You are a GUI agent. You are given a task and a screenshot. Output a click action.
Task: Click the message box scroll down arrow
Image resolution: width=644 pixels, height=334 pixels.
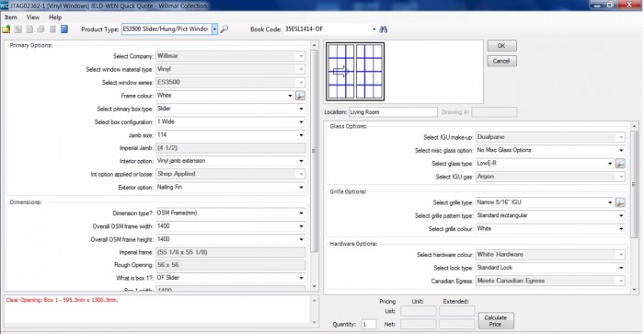[315, 322]
